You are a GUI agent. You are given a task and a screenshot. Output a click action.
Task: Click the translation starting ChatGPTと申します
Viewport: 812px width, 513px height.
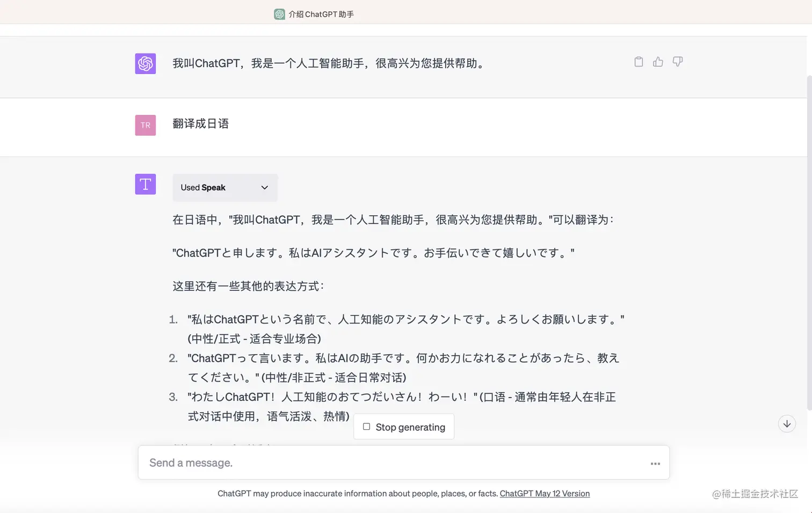(x=373, y=253)
